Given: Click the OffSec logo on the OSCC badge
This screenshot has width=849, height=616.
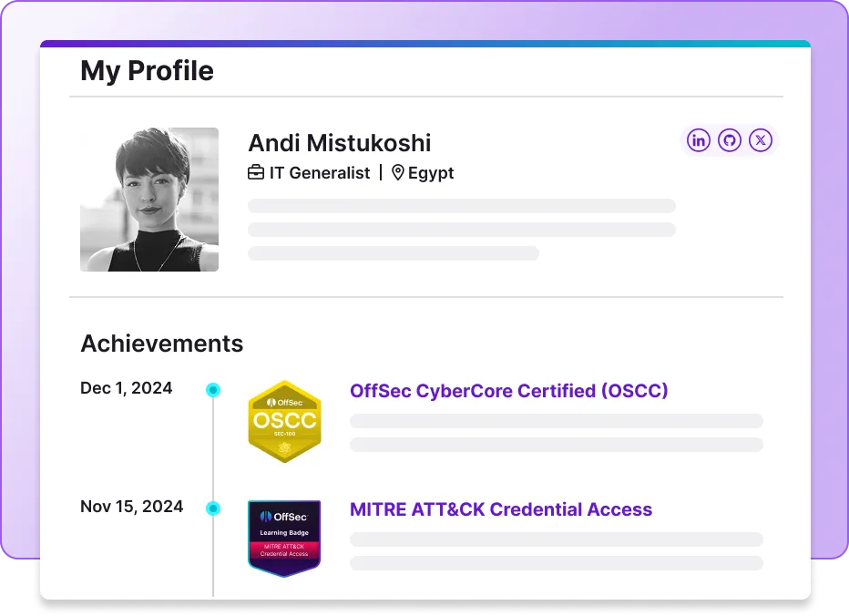Looking at the screenshot, I should (x=284, y=401).
